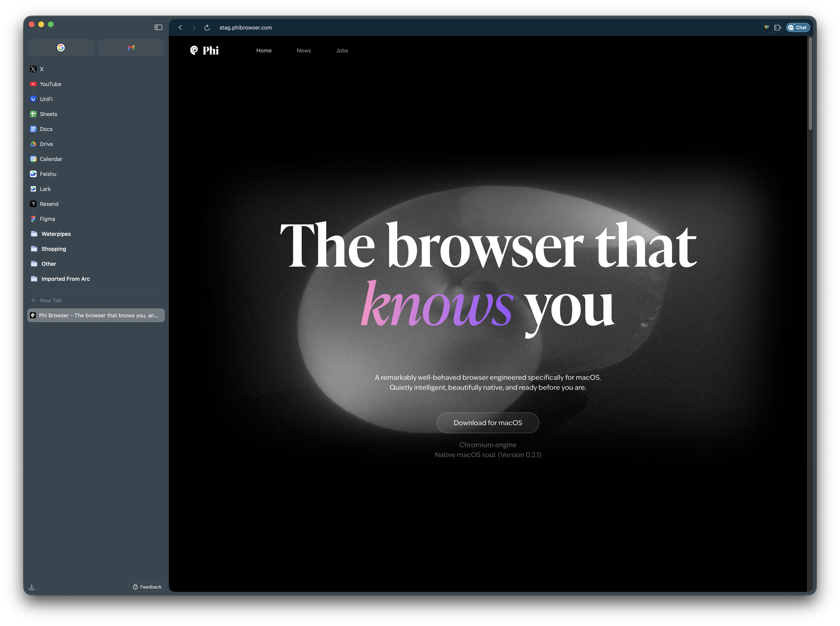Toggle the sidebar visibility control

[x=158, y=27]
